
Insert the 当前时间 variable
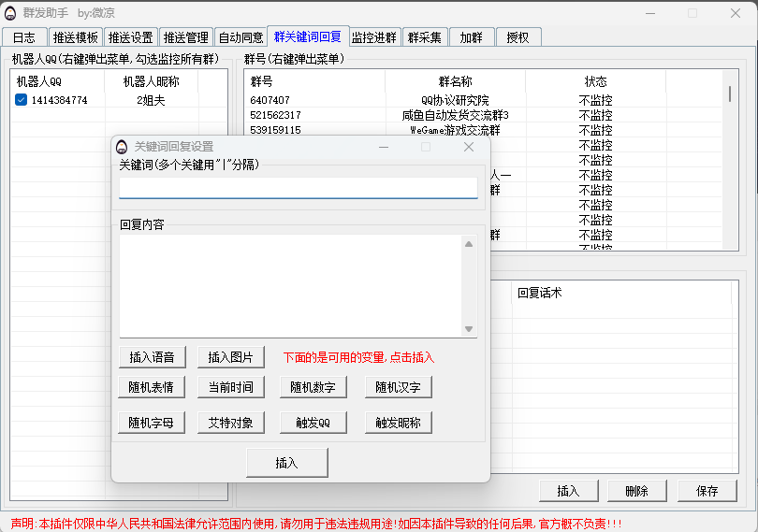(230, 387)
